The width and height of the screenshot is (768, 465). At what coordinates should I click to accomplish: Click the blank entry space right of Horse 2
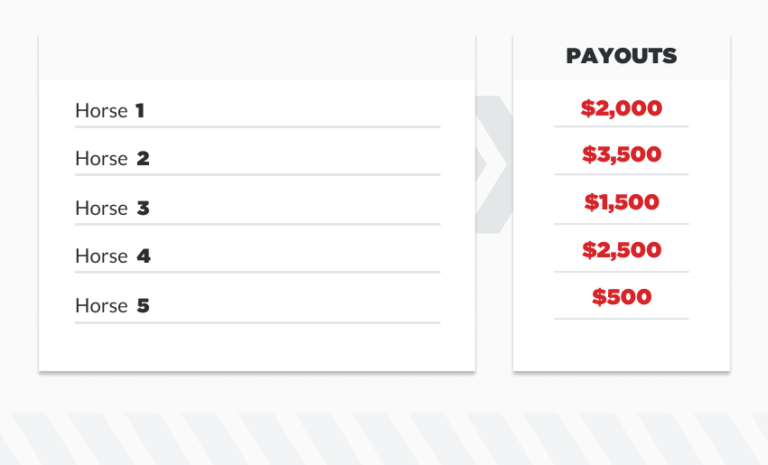(300, 158)
